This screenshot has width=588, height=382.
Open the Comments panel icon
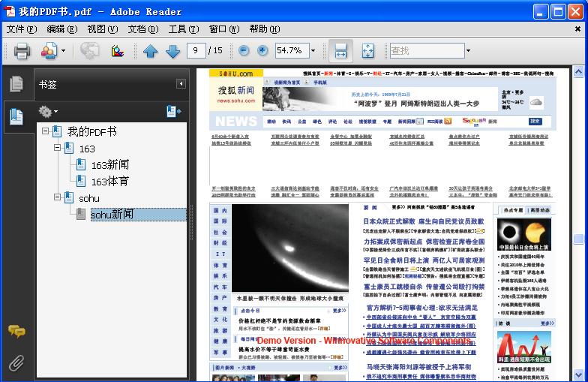click(x=16, y=331)
